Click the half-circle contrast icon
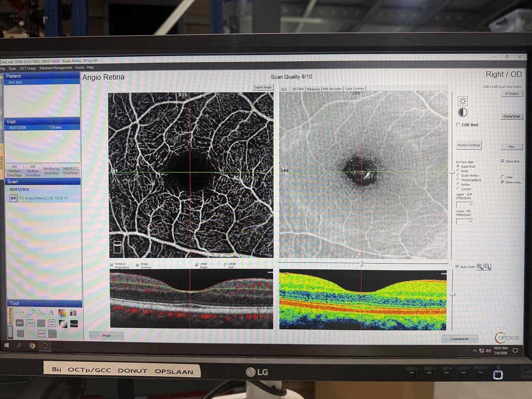Screen dimensions: 532x399 coord(462,113)
